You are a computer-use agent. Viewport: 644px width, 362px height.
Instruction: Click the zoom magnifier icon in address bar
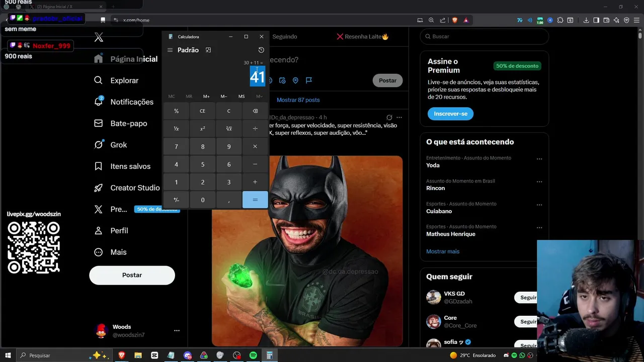[431, 20]
